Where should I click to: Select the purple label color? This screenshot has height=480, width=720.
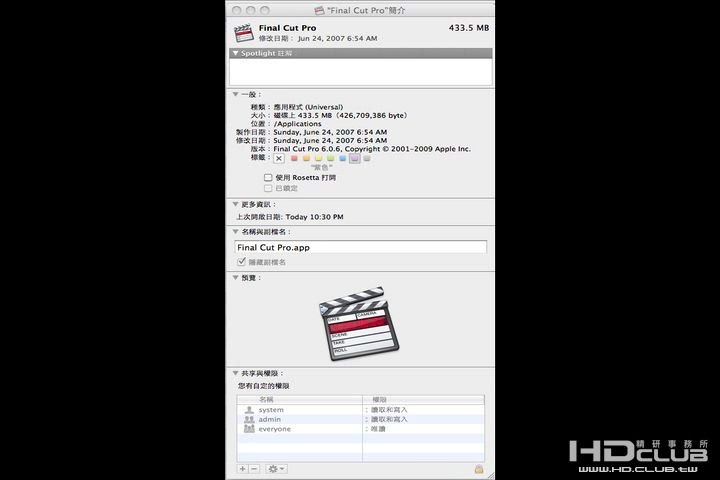pos(354,158)
